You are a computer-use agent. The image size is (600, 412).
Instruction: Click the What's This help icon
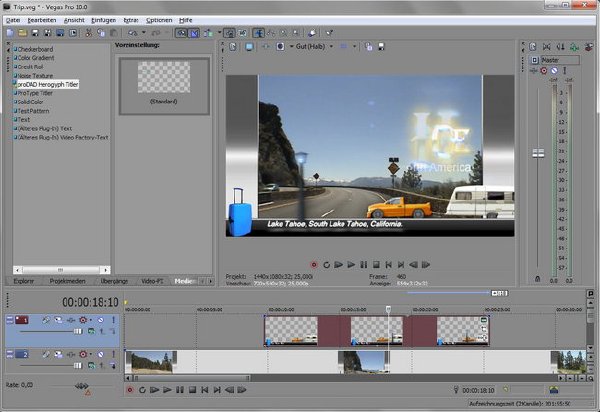pyautogui.click(x=329, y=33)
